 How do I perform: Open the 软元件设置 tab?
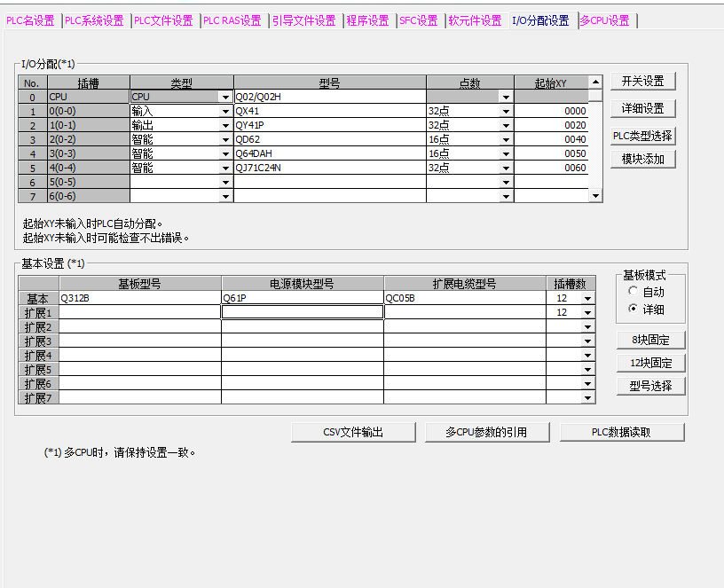(475, 20)
